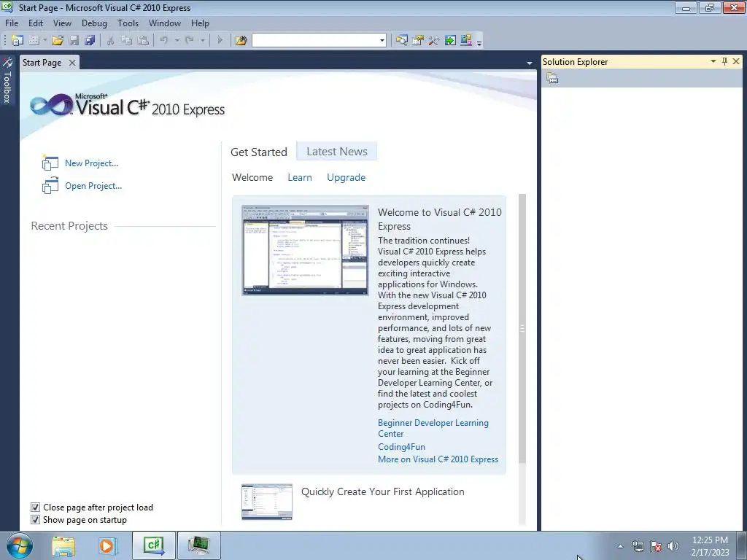Click the Start Page toolbar icon

coord(449,41)
